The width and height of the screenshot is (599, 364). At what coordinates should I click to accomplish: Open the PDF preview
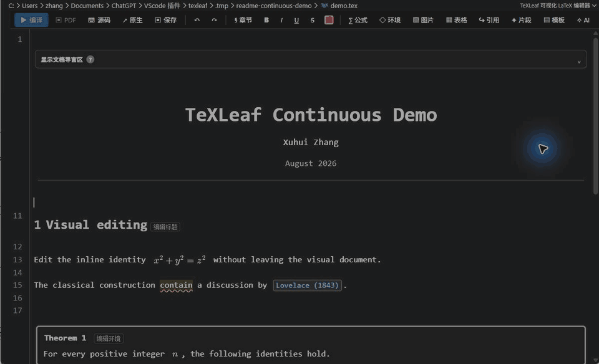(66, 20)
